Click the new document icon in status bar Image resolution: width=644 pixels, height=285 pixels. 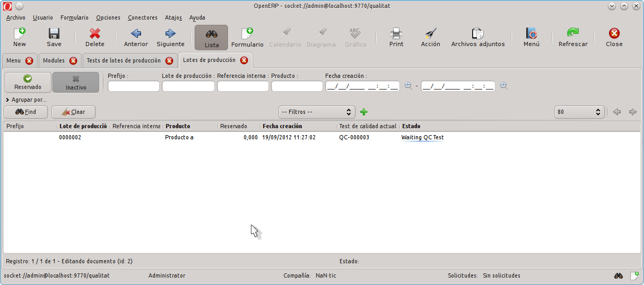click(x=634, y=275)
